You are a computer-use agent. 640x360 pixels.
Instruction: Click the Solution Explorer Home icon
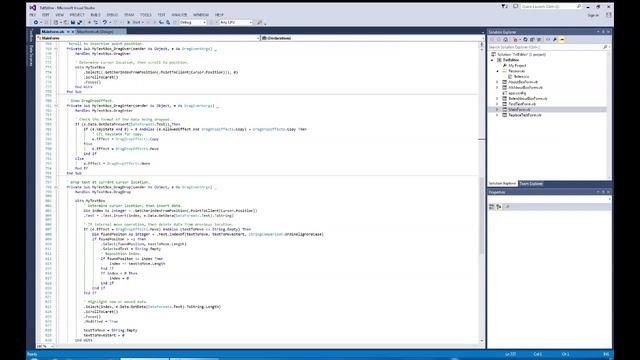click(505, 40)
